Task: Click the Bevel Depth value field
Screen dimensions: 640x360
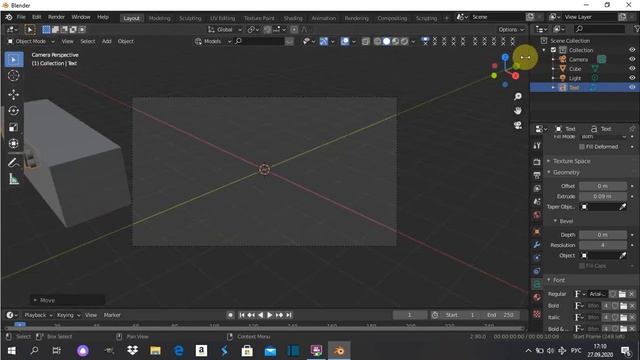Action: point(603,235)
